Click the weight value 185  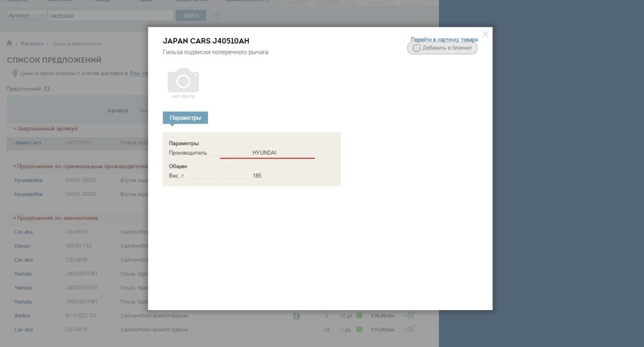(257, 176)
